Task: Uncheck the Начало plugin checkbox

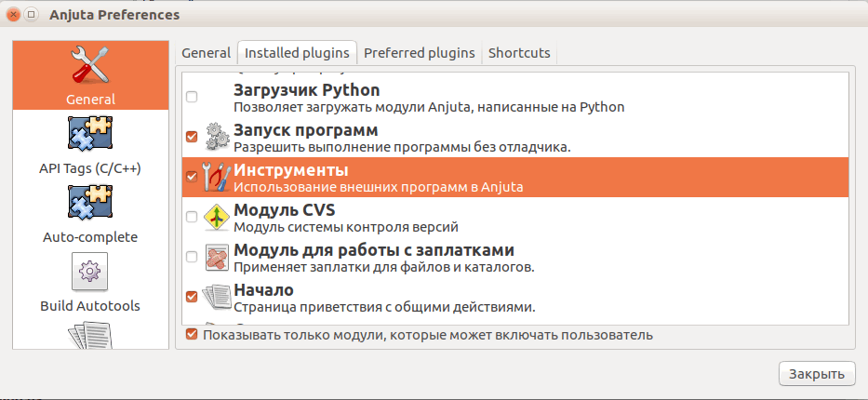Action: (192, 297)
